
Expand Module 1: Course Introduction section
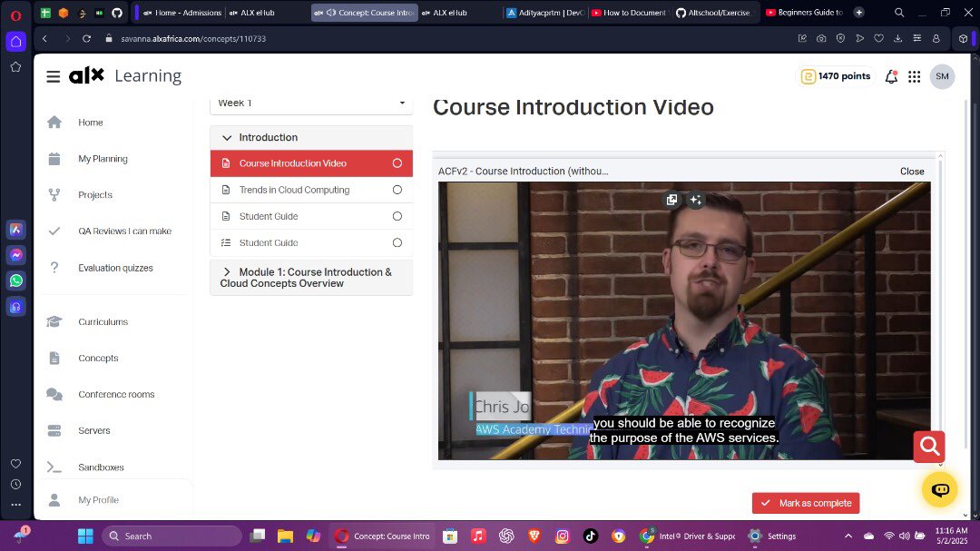tap(311, 278)
